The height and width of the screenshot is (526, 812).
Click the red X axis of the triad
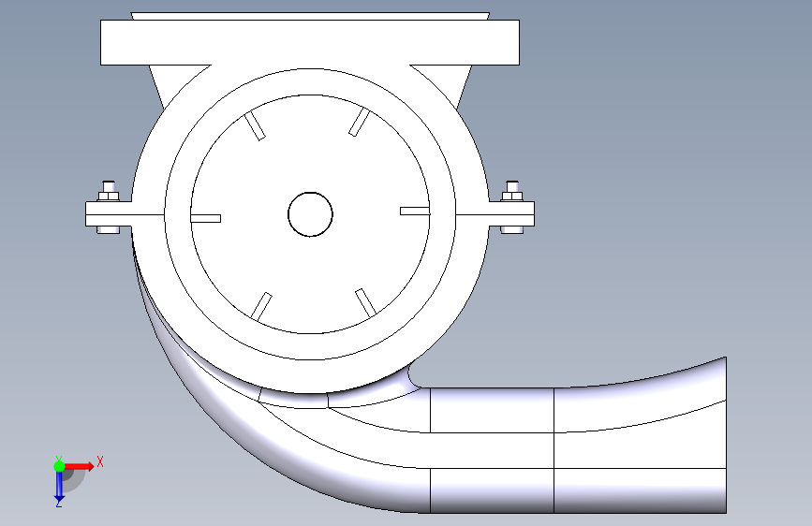click(x=79, y=466)
